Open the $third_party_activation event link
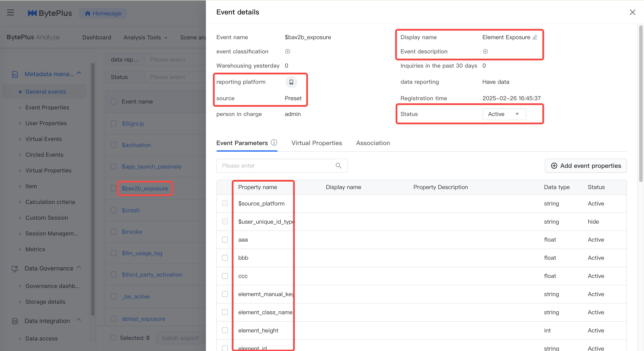644x351 pixels. pyautogui.click(x=152, y=275)
